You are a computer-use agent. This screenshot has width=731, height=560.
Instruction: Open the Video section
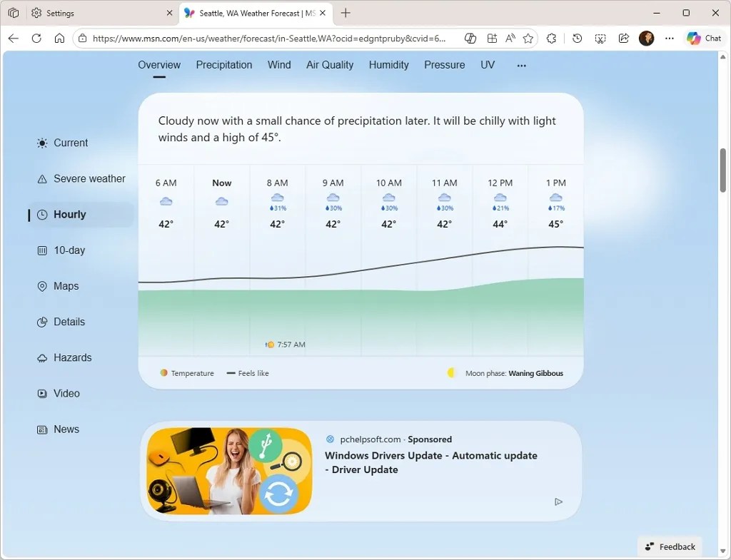(66, 393)
